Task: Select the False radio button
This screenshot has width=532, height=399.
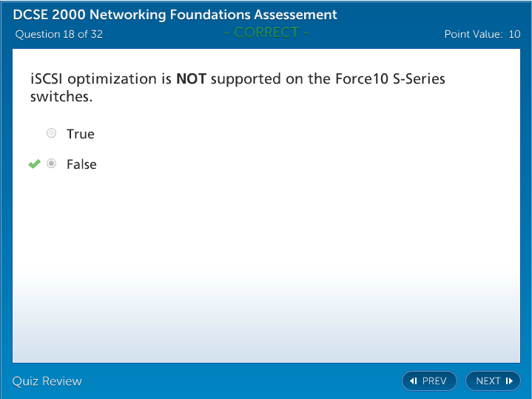Action: click(x=51, y=164)
